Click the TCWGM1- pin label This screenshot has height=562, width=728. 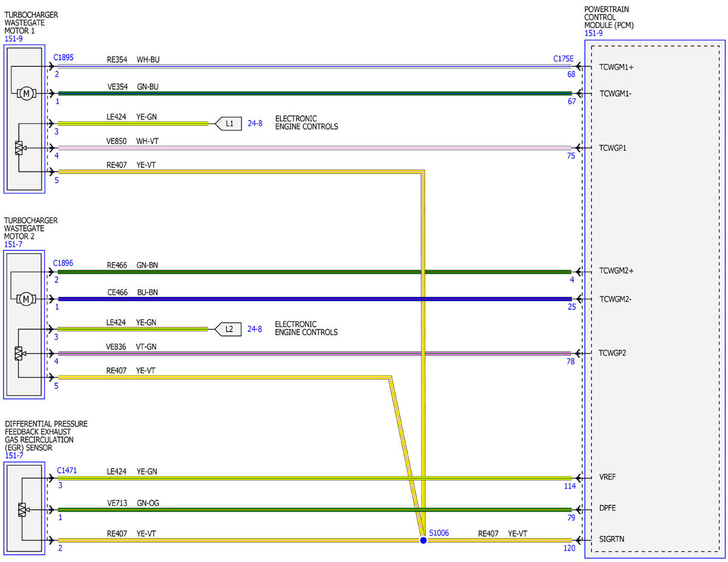coord(615,94)
